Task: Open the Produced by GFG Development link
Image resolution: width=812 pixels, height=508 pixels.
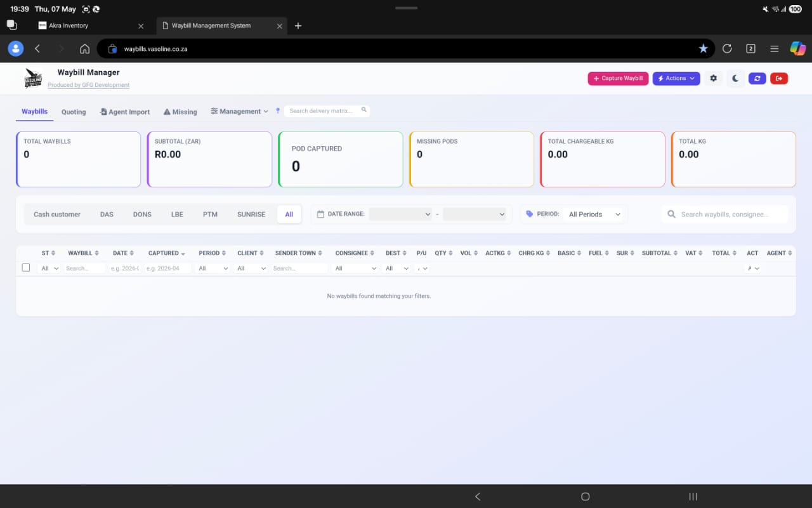Action: coord(89,85)
